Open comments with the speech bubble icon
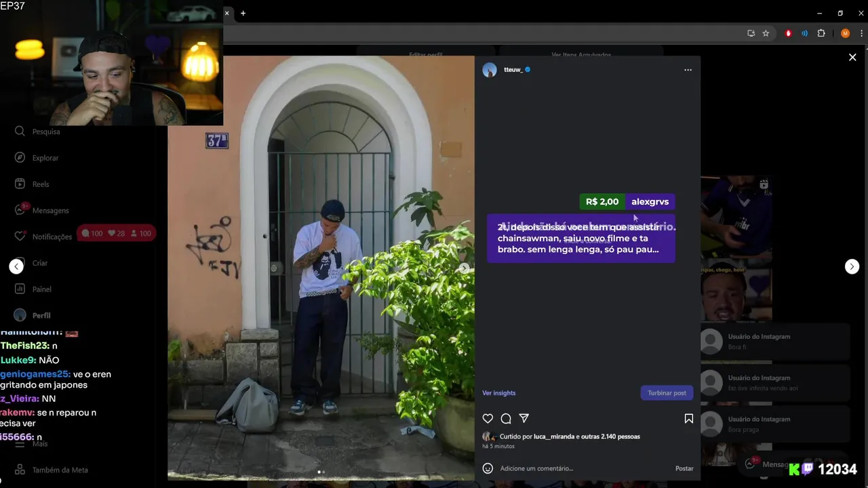Viewport: 868px width, 488px height. [x=506, y=419]
